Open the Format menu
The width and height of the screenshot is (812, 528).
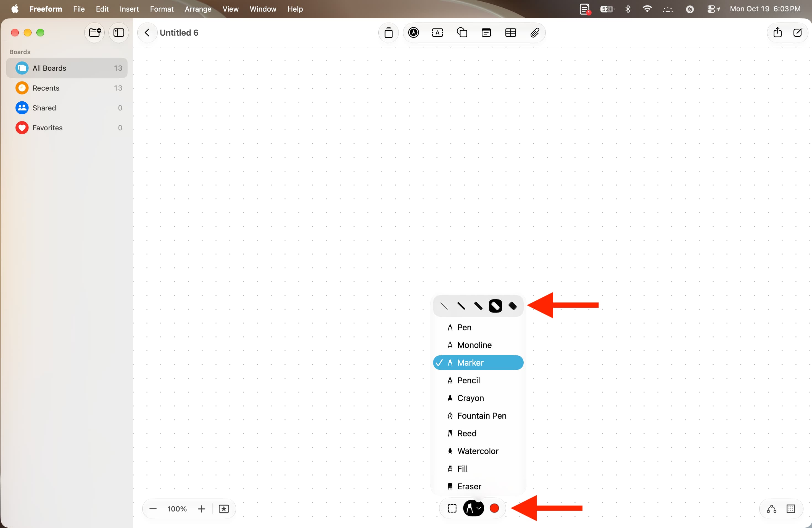[x=162, y=9]
